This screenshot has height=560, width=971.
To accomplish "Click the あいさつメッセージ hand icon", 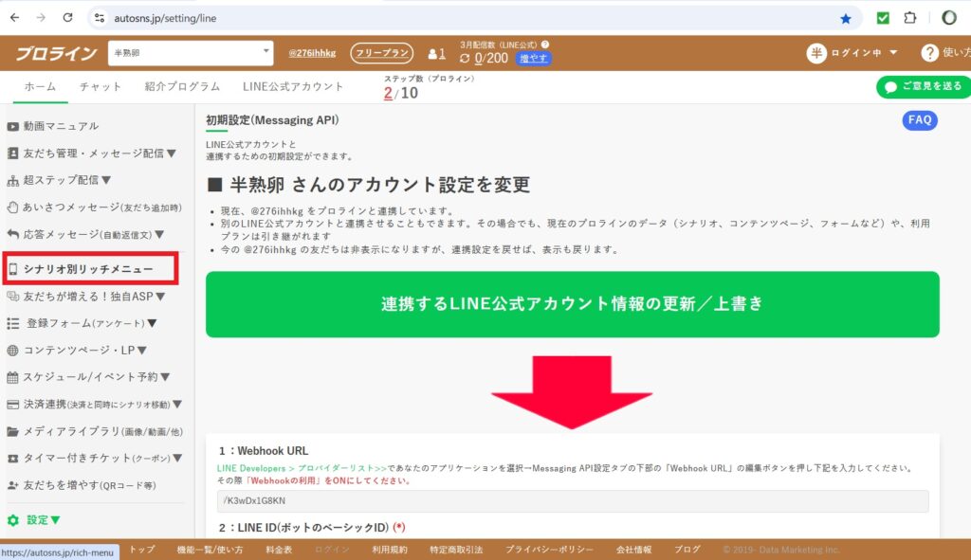I will coord(12,208).
